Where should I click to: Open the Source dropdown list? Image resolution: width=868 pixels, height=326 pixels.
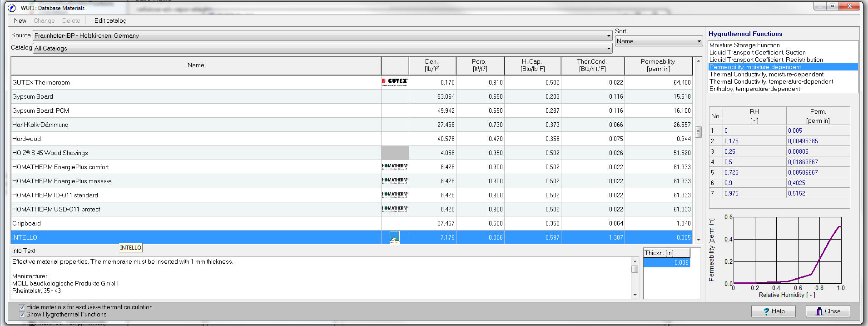(609, 36)
